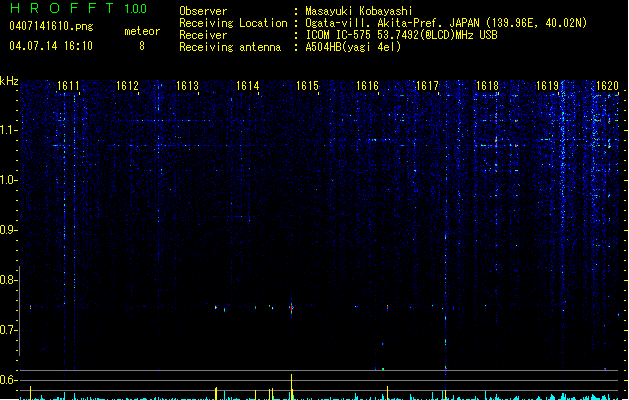Click the Receiver ICOM IC-575 frequency text
This screenshot has width=629, height=400.
402,35
